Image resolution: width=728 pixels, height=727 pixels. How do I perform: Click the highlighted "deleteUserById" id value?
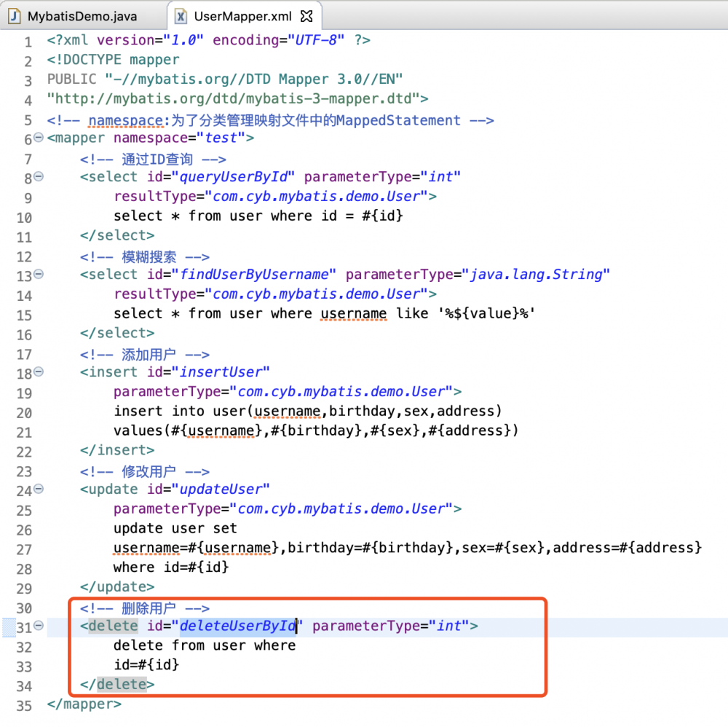[x=238, y=626]
